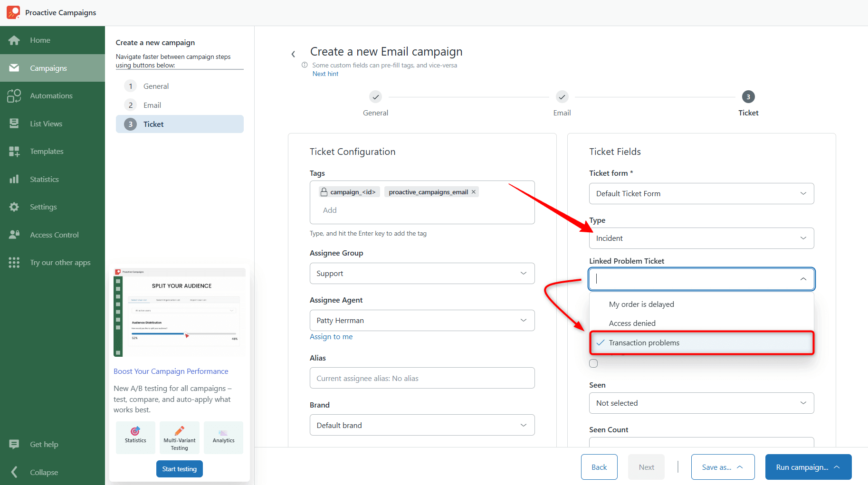Image resolution: width=868 pixels, height=485 pixels.
Task: Collapse the sidebar
Action: pyautogui.click(x=44, y=472)
